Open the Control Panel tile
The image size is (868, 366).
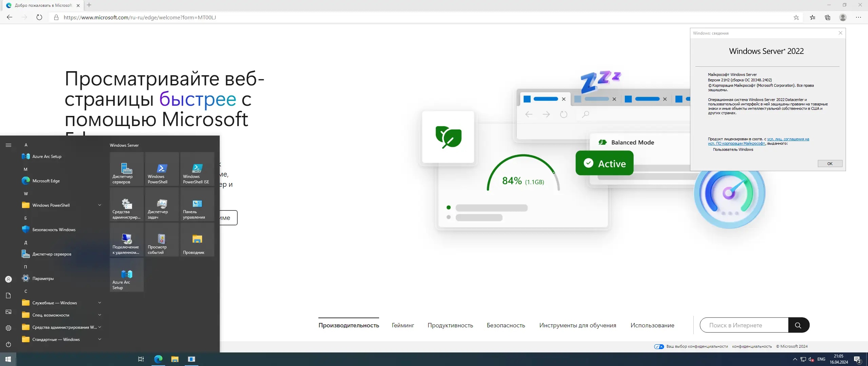pyautogui.click(x=197, y=204)
